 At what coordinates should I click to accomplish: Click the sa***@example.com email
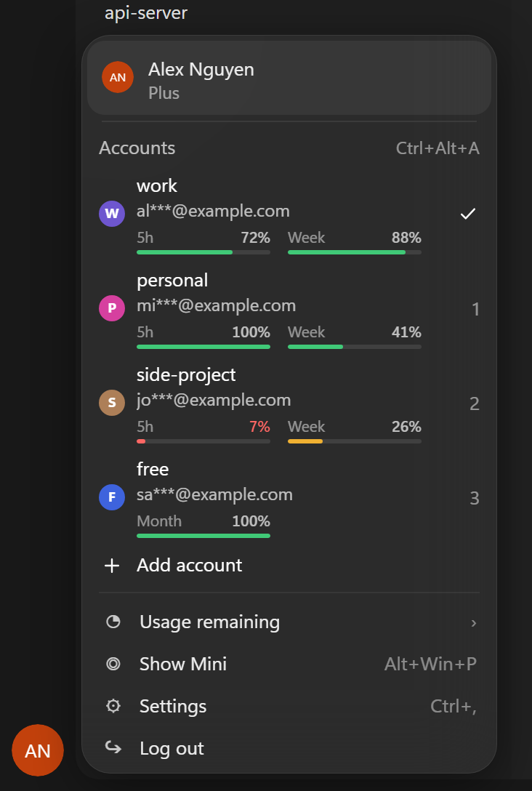[215, 495]
